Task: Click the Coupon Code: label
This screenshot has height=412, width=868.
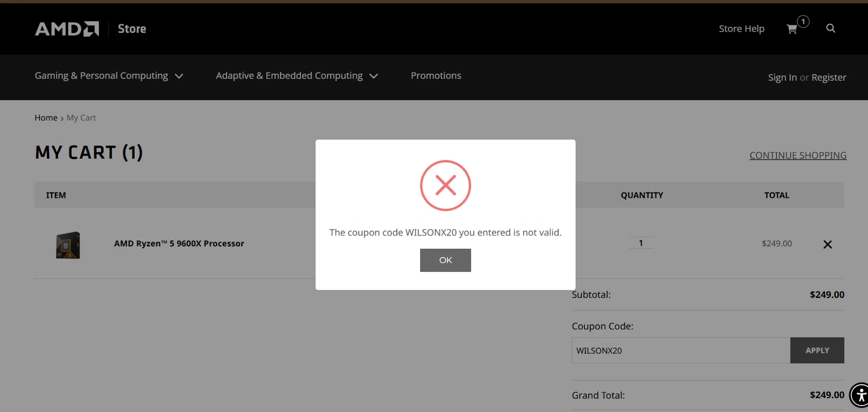Action: (x=602, y=326)
